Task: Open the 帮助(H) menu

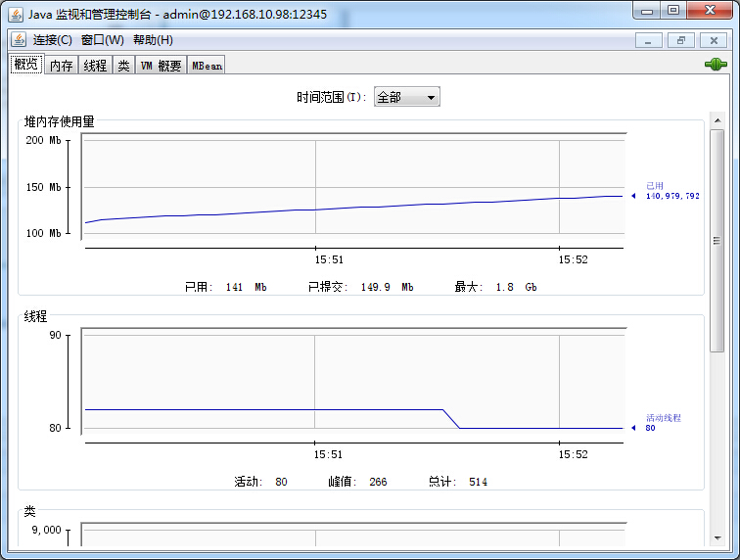Action: [x=153, y=40]
